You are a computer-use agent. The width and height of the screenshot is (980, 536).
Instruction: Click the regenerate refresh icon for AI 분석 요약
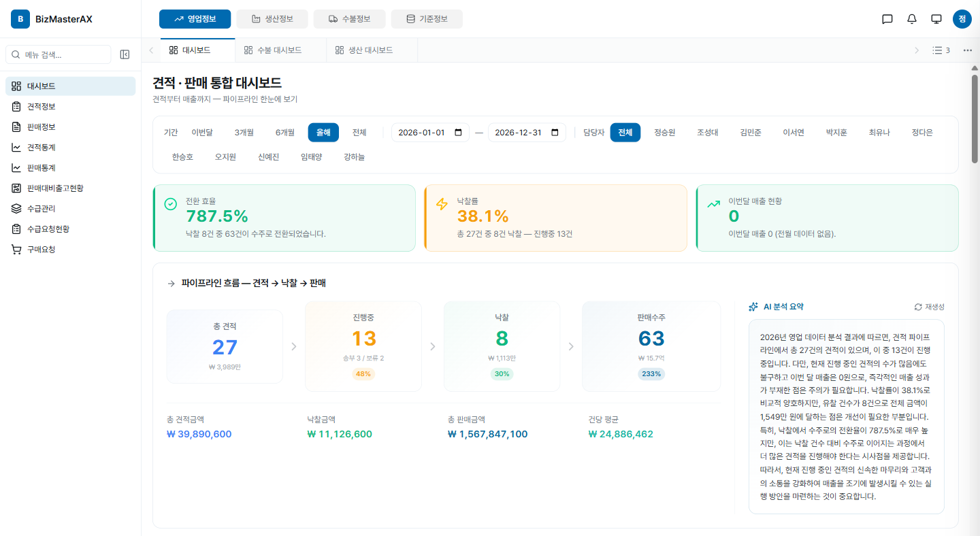tap(918, 307)
